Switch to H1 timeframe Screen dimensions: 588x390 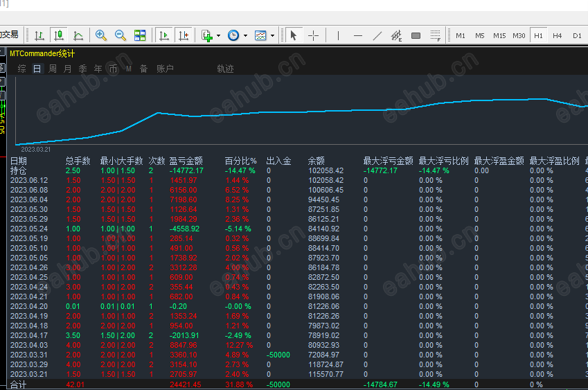pyautogui.click(x=539, y=35)
